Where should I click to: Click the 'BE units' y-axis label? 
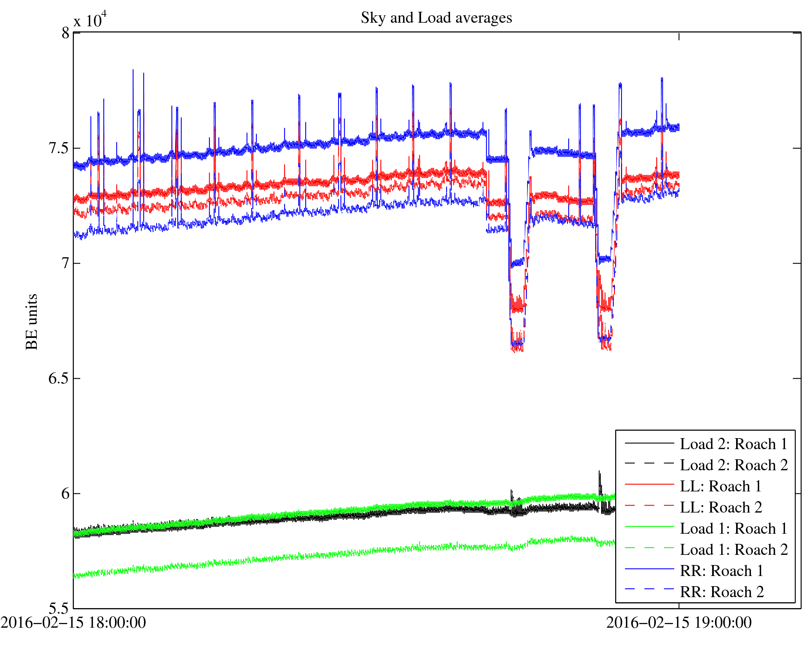32,321
